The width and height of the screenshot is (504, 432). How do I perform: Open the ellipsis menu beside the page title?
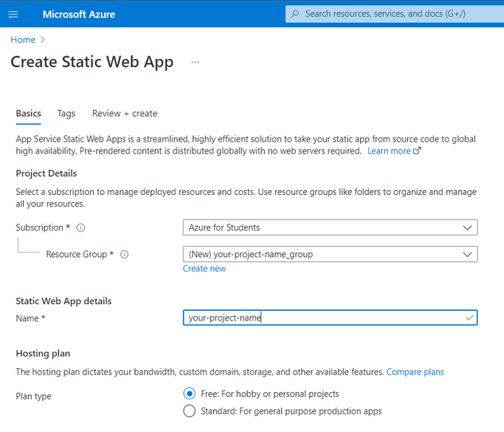[195, 62]
